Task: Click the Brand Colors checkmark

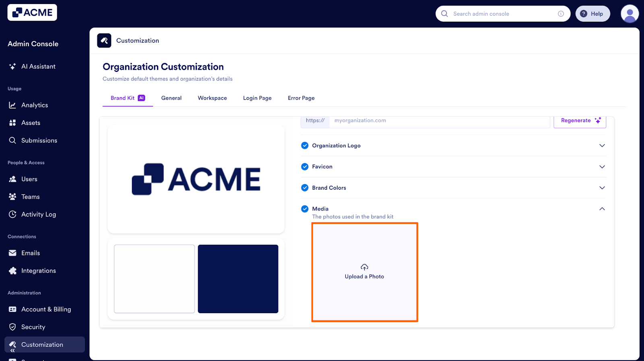Action: [305, 188]
